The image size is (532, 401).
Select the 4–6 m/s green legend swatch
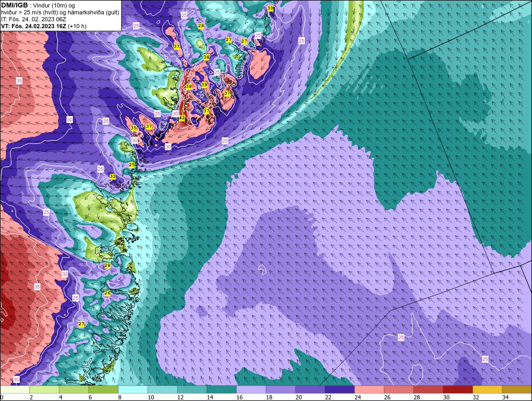coord(74,389)
